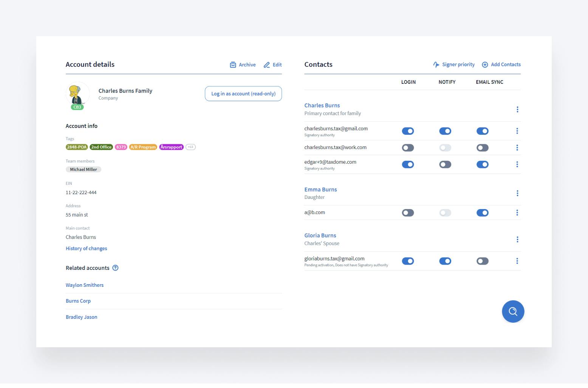Image resolution: width=588 pixels, height=388 pixels.
Task: Click the Edit pencil icon
Action: click(x=267, y=65)
